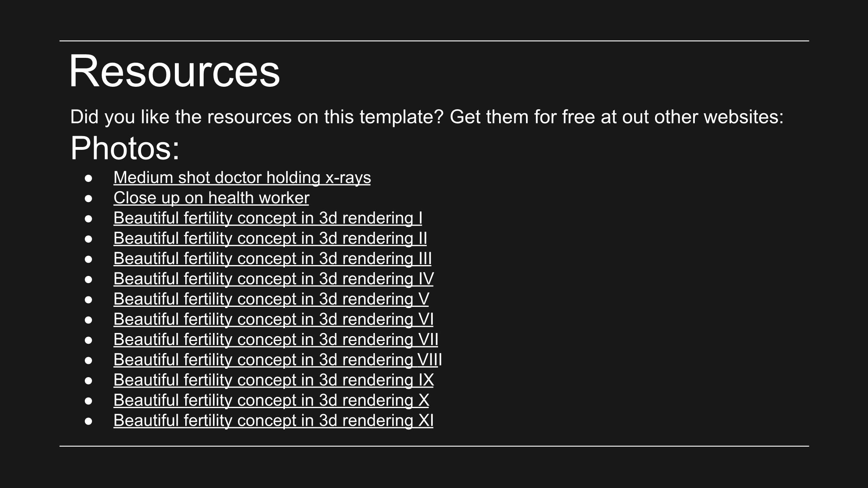Viewport: 868px width, 488px height.
Task: Select the bullet before rendering VI link
Action: coord(88,320)
